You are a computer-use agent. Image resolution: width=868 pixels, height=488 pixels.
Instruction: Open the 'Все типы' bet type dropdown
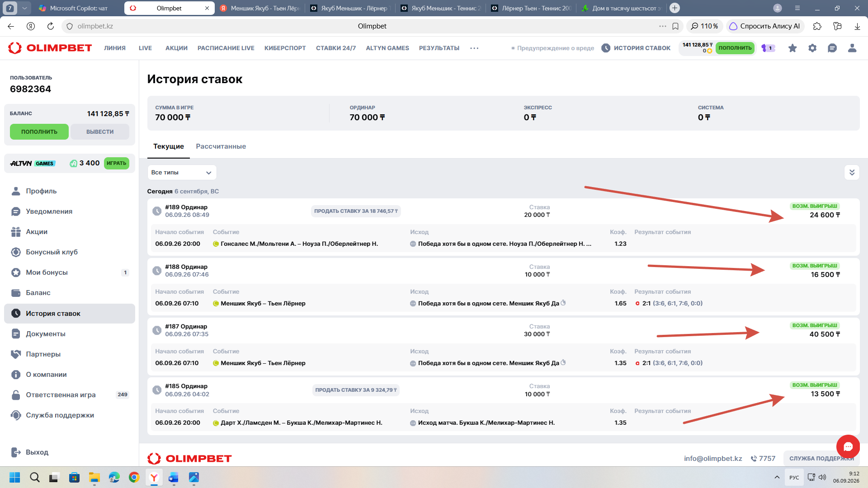(182, 173)
